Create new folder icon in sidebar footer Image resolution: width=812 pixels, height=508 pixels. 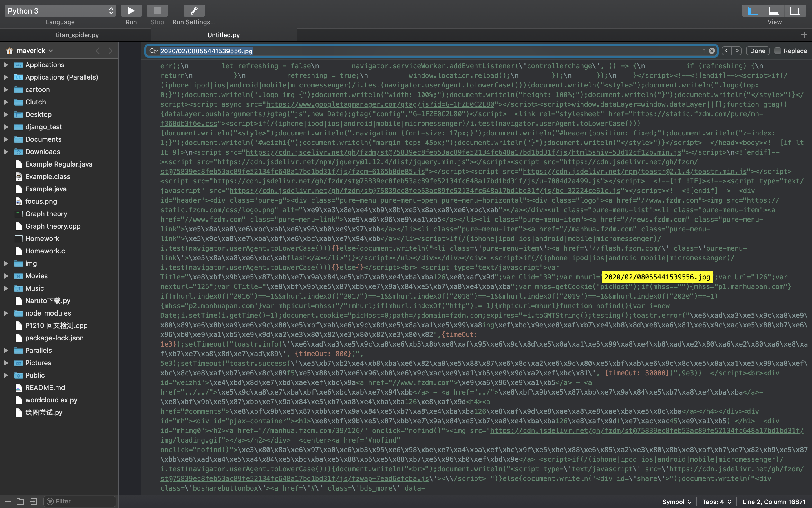pos(21,501)
